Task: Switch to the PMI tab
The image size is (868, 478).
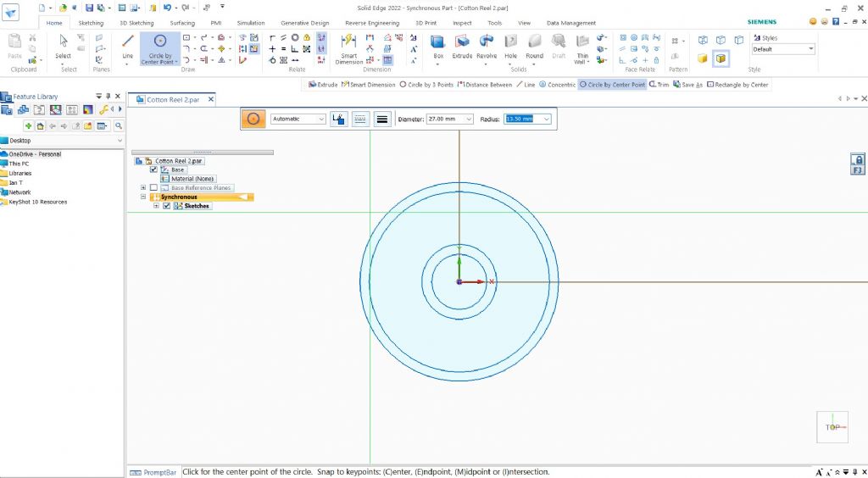Action: click(216, 23)
